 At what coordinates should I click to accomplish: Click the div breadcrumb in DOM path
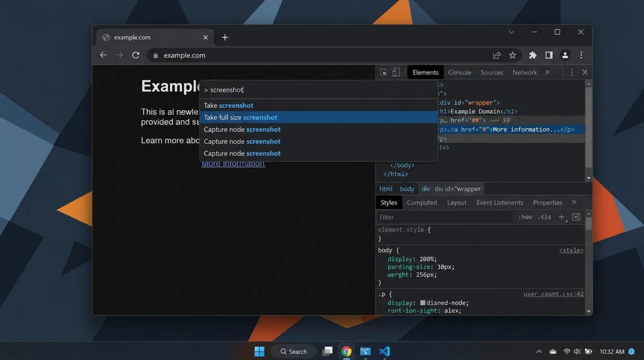click(x=426, y=189)
